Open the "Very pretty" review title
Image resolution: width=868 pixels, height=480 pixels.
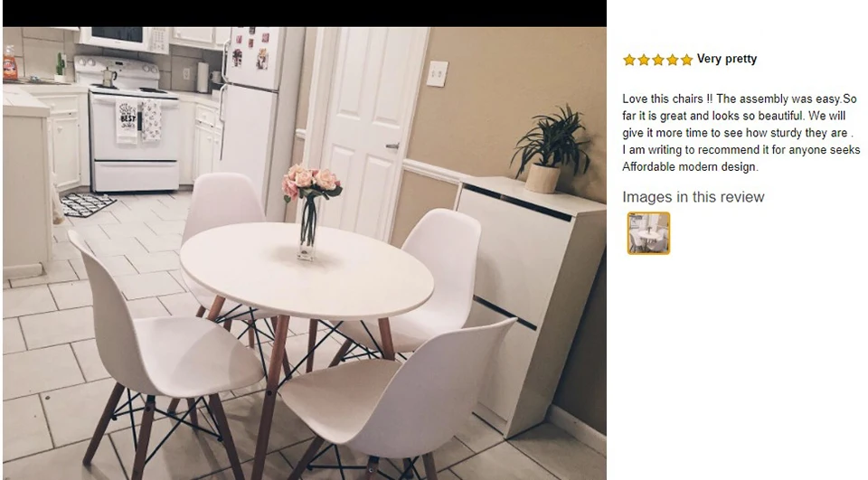pyautogui.click(x=727, y=59)
